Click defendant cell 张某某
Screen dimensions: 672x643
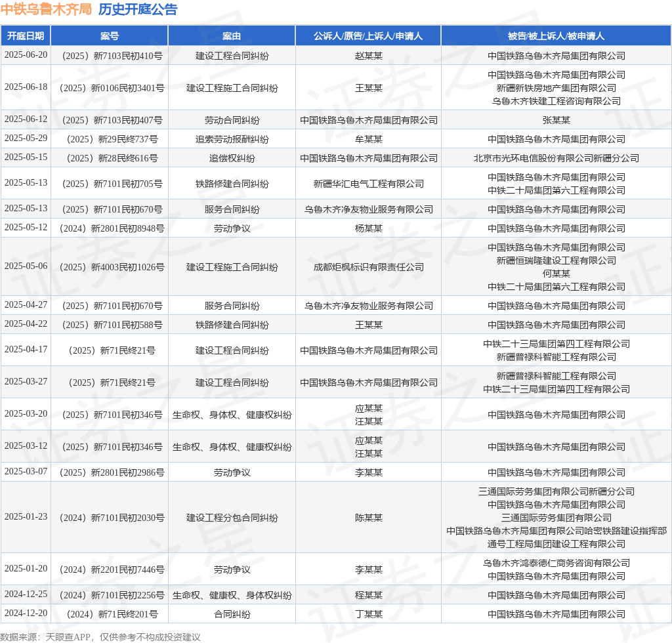pos(556,120)
